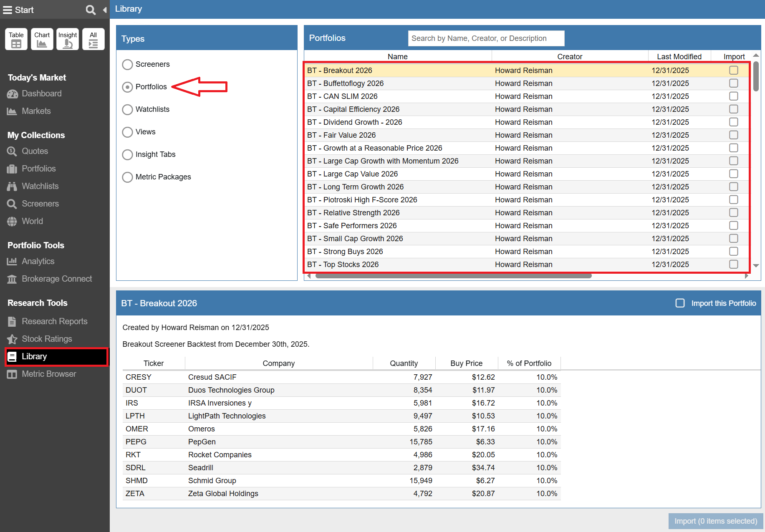The width and height of the screenshot is (765, 532).
Task: Open the Chart view icon
Action: (42, 39)
